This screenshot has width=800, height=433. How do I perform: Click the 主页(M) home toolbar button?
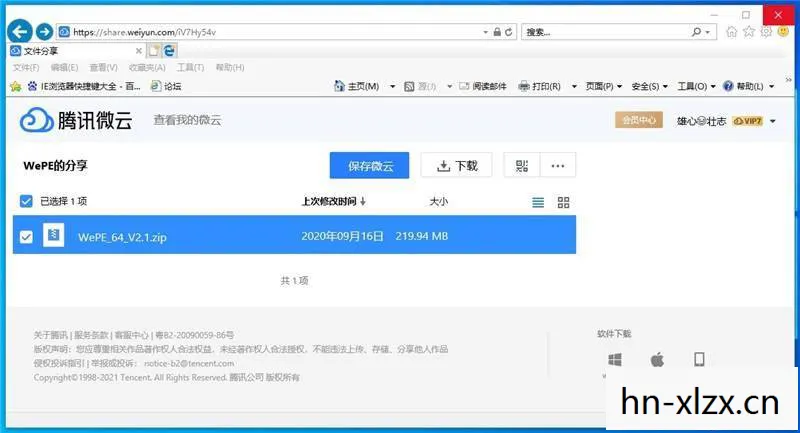[x=356, y=86]
